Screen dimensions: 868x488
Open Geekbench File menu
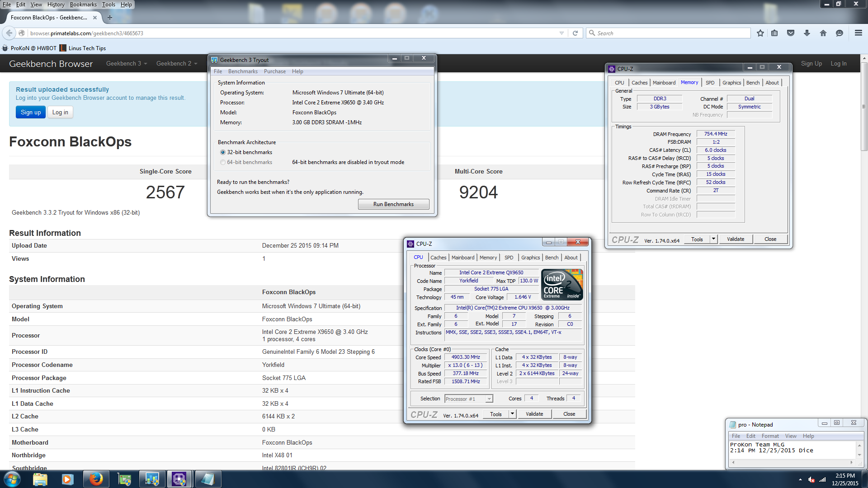pyautogui.click(x=218, y=71)
